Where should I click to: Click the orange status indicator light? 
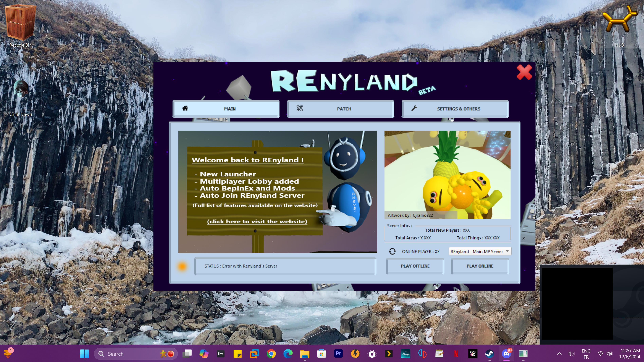point(182,266)
